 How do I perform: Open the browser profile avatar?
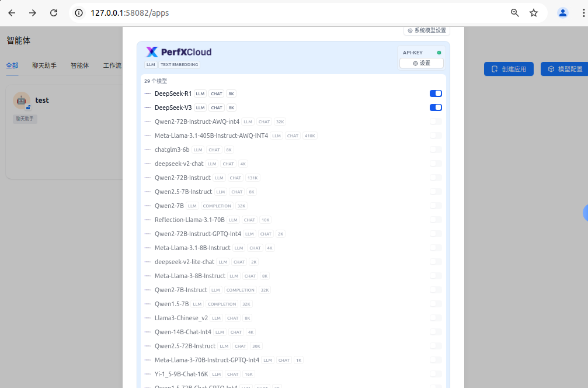562,13
